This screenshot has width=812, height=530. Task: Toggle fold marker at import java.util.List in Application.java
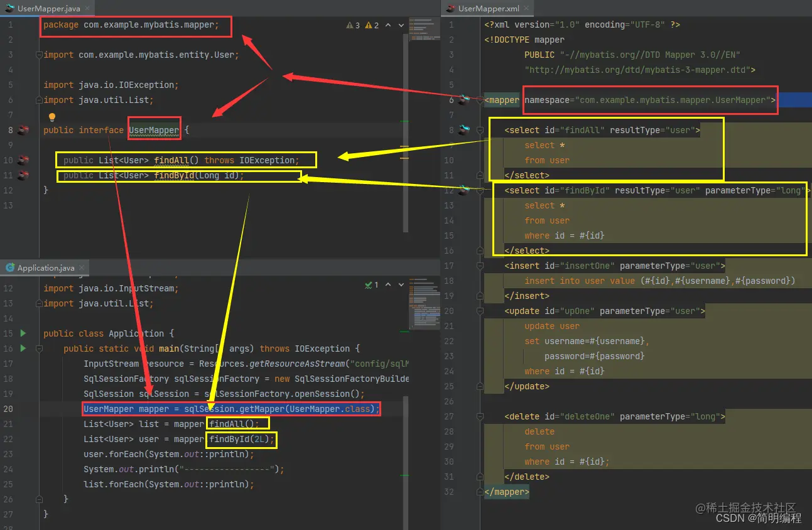(39, 303)
